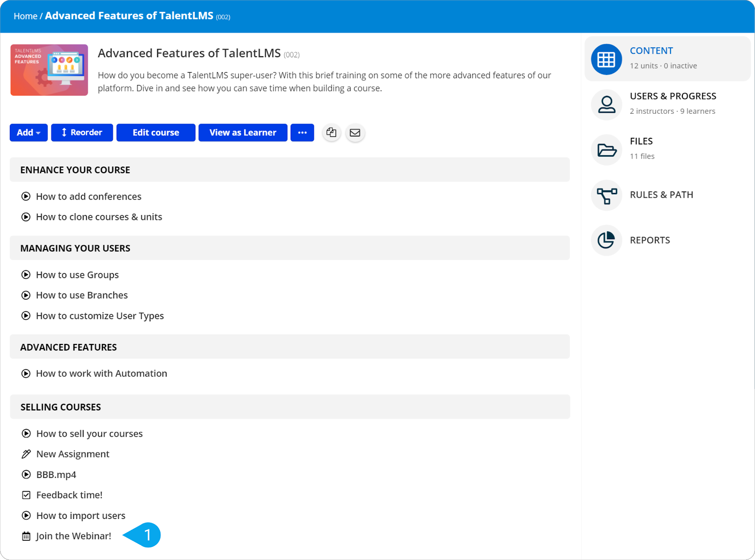Screen dimensions: 755x560
Task: Click play icon beside How to use Groups
Action: (x=26, y=275)
